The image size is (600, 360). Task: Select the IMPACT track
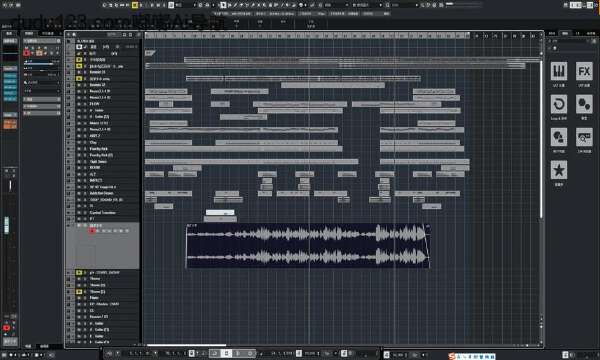pos(96,180)
